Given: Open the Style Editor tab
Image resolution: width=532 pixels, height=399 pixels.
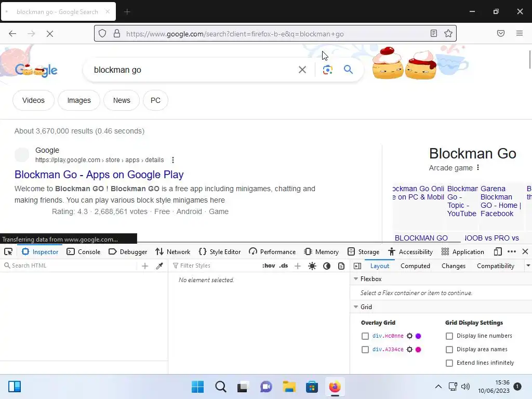Looking at the screenshot, I should point(220,252).
